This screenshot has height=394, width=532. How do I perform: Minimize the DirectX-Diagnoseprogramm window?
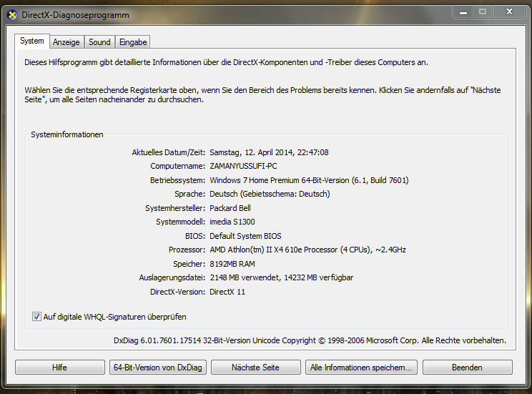[x=463, y=12]
